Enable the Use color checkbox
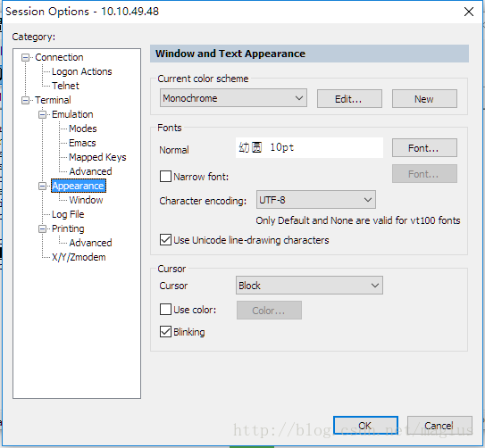 [165, 310]
